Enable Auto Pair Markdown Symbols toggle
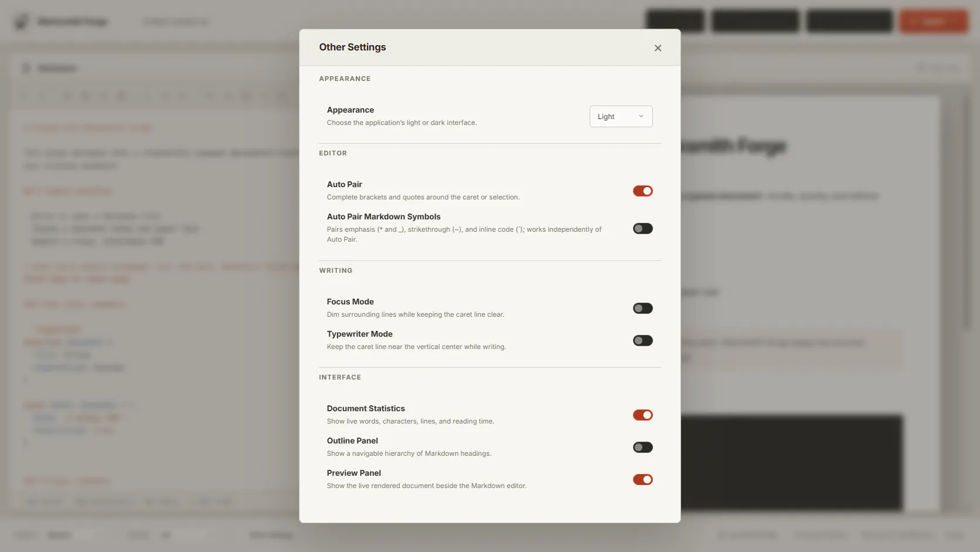 [x=642, y=229]
